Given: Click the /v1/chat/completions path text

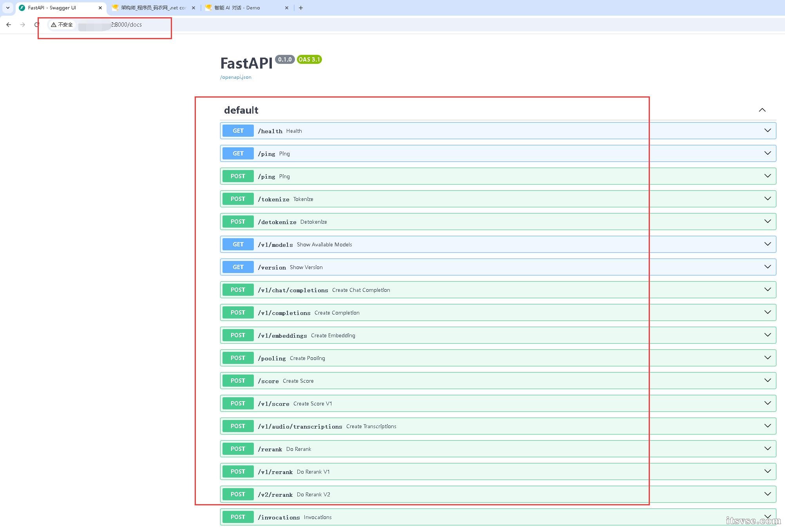Looking at the screenshot, I should click(293, 290).
